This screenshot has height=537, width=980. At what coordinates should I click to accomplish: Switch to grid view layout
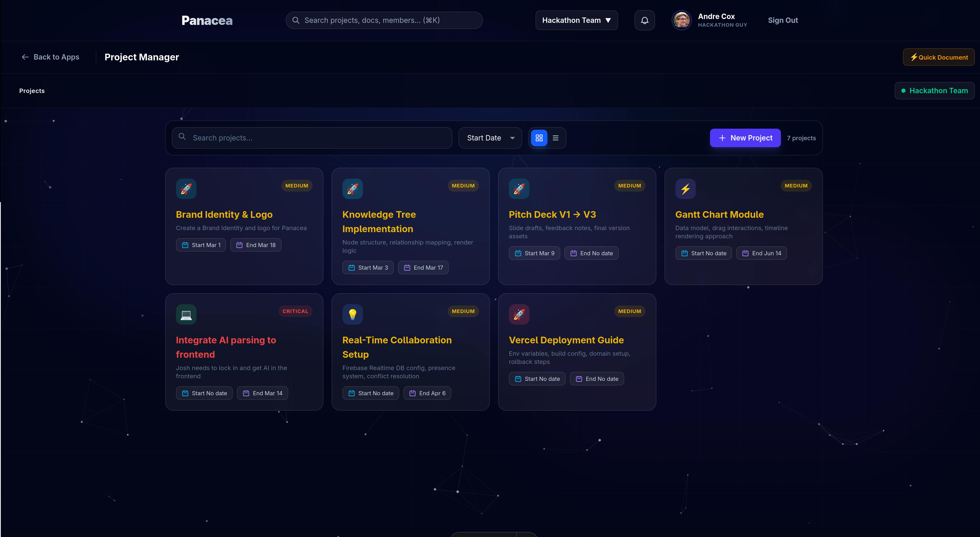(539, 138)
